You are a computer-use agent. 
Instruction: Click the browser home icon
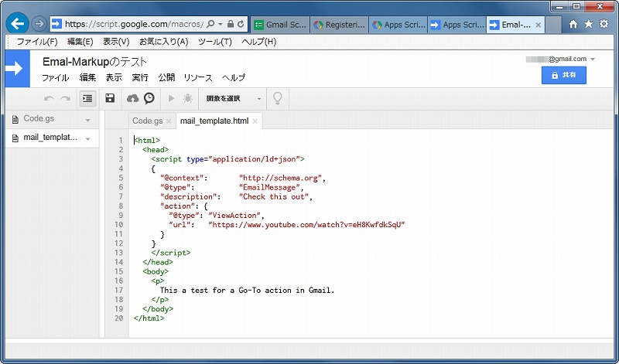tap(573, 25)
